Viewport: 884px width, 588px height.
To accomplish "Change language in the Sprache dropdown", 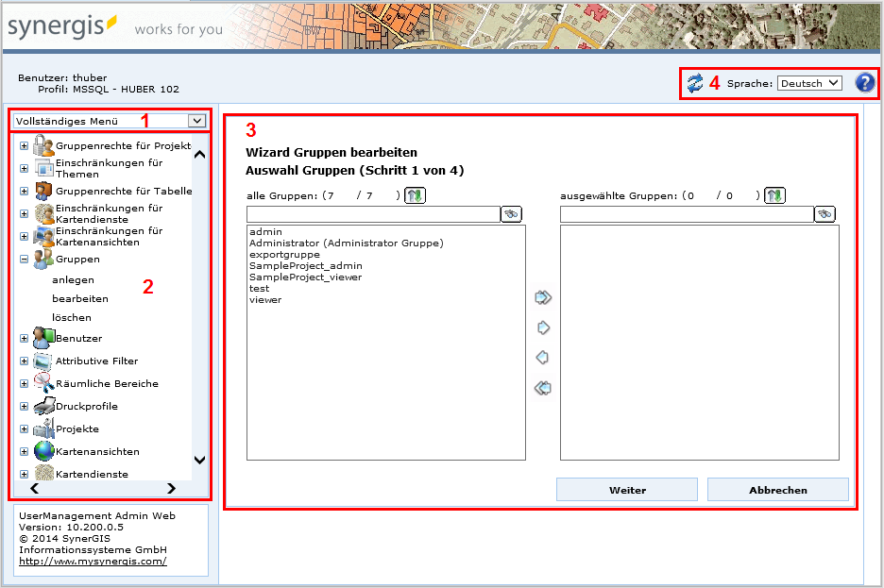I will coord(808,82).
